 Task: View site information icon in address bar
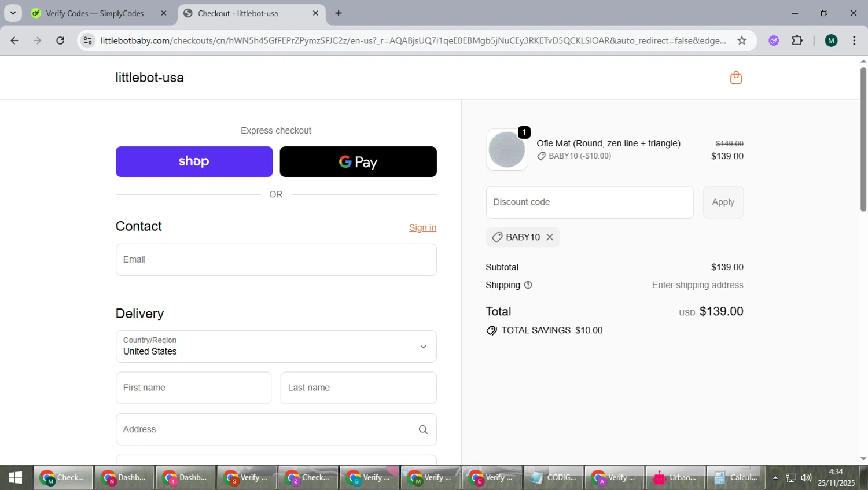click(87, 40)
